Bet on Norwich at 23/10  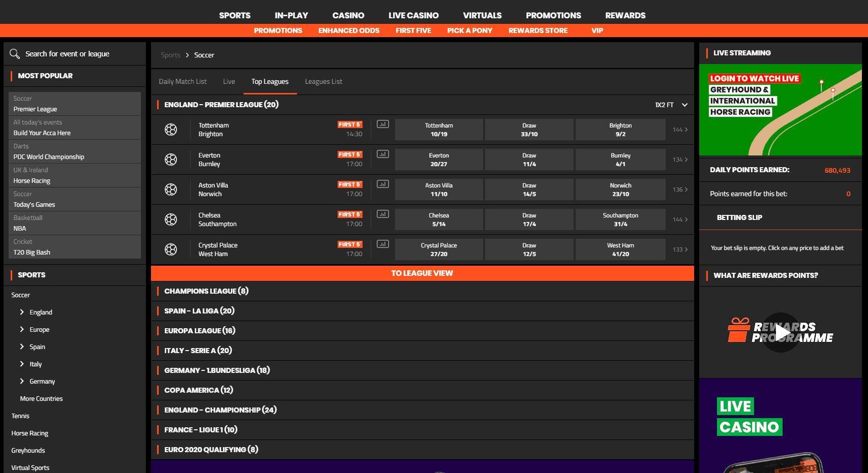620,190
